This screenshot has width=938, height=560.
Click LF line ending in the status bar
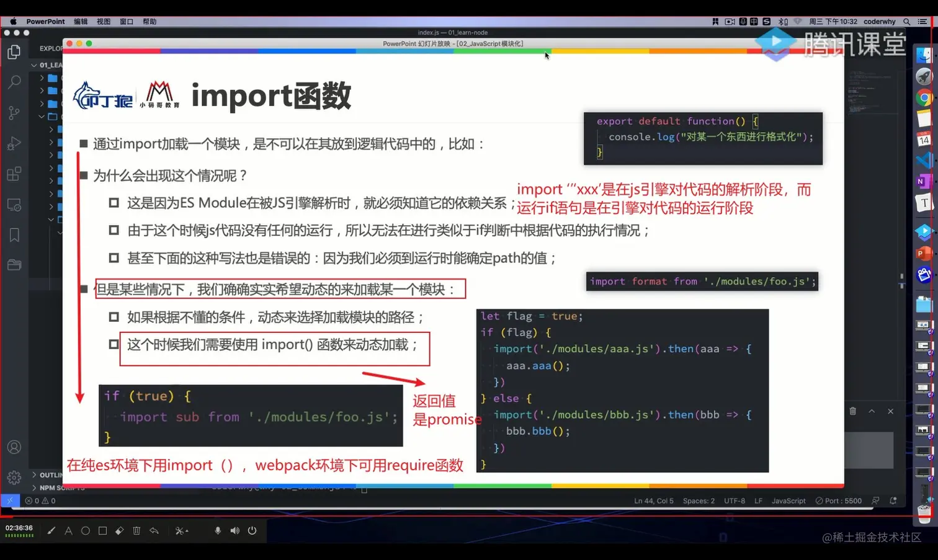click(758, 500)
